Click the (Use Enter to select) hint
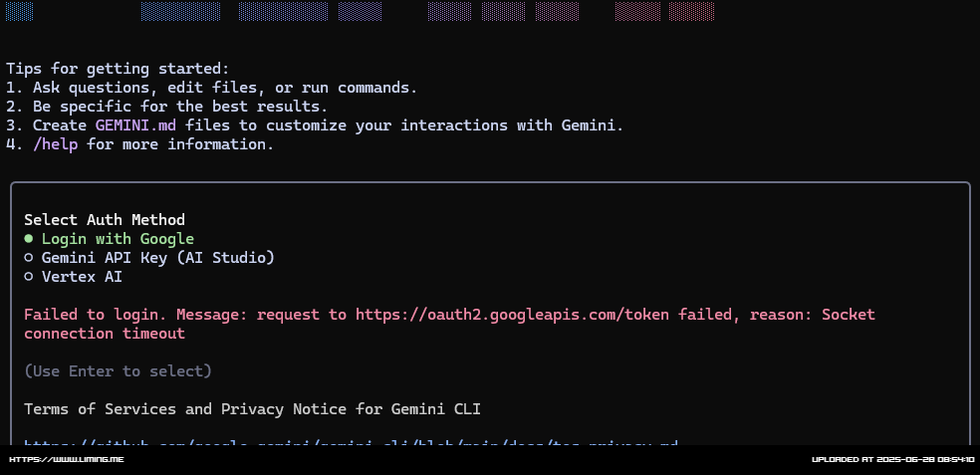The width and height of the screenshot is (980, 475). (x=119, y=371)
